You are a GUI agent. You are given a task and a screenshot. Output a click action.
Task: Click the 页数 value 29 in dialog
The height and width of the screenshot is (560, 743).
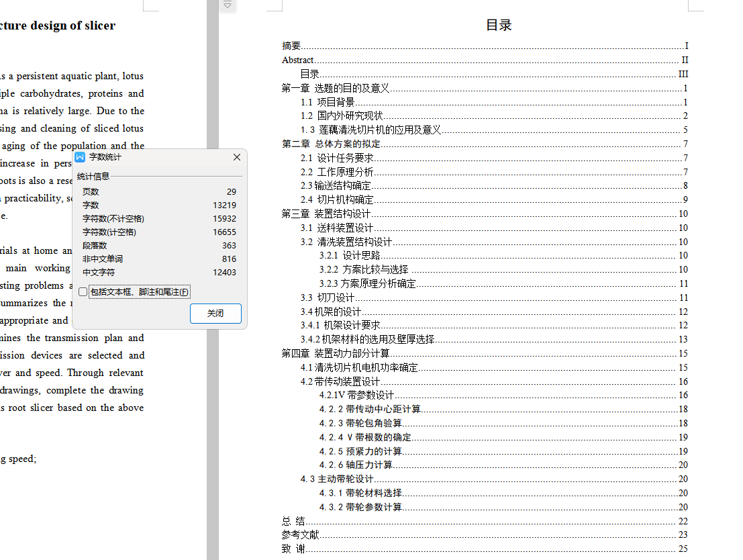[232, 191]
